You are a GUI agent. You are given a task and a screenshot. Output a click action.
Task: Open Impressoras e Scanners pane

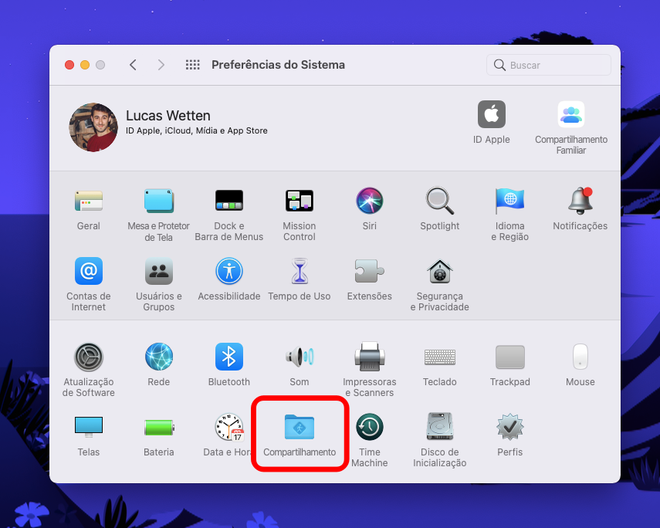370,357
